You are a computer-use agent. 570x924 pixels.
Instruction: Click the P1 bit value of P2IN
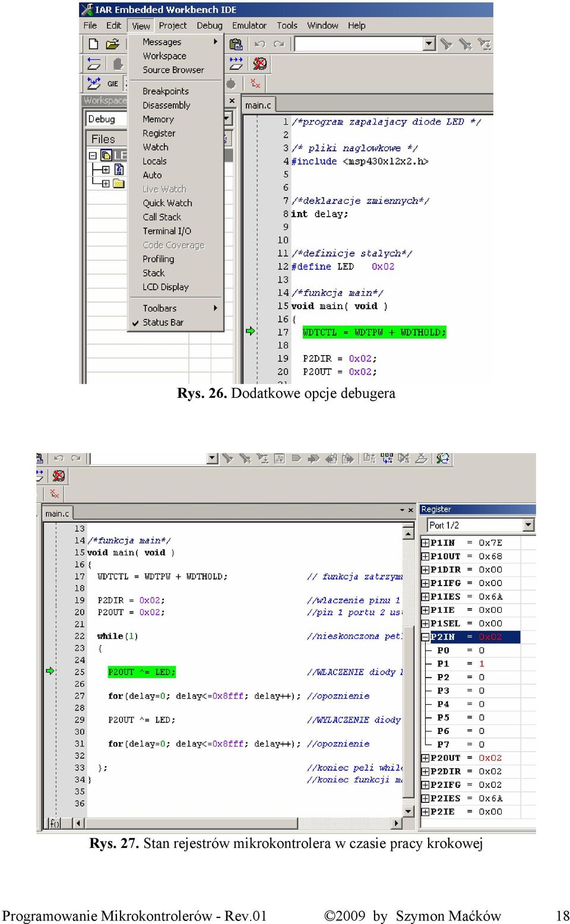pos(482,664)
